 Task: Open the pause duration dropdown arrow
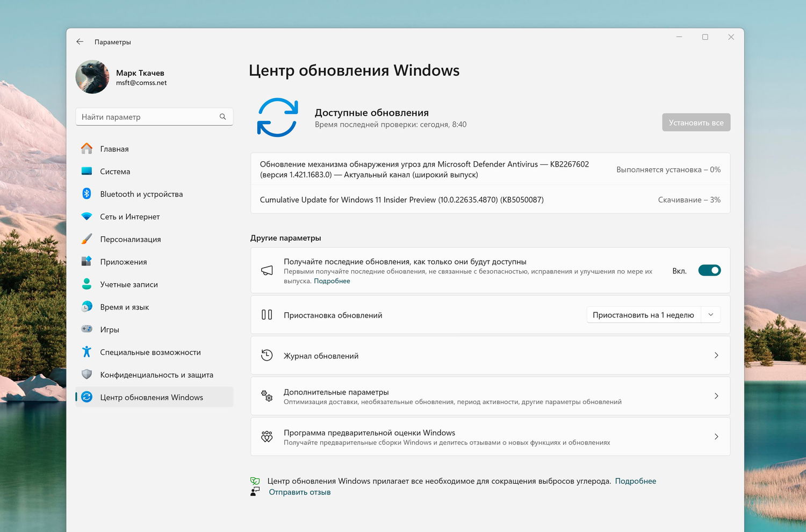710,314
